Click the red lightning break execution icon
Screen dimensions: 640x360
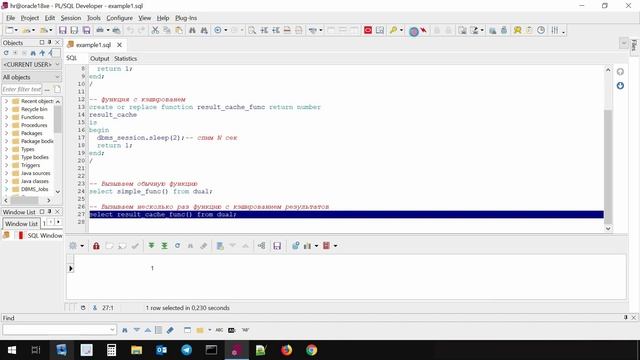pos(424,30)
